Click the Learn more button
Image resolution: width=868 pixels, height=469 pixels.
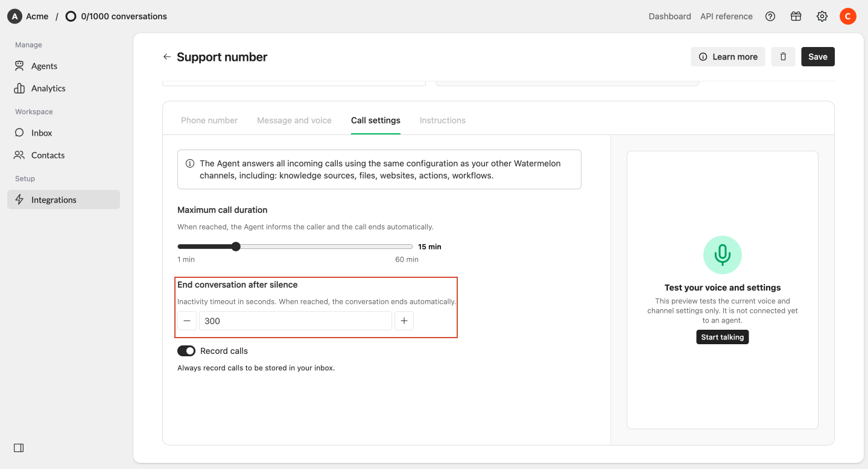tap(728, 57)
